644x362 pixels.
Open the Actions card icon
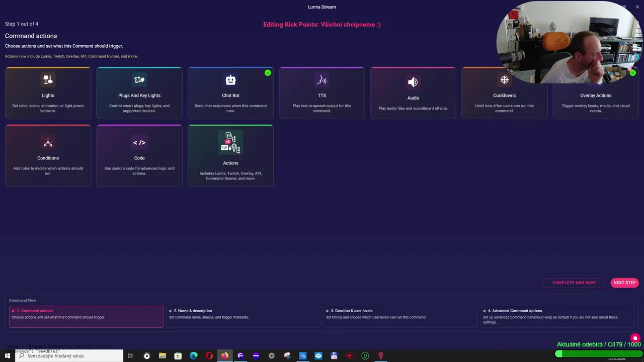click(230, 143)
